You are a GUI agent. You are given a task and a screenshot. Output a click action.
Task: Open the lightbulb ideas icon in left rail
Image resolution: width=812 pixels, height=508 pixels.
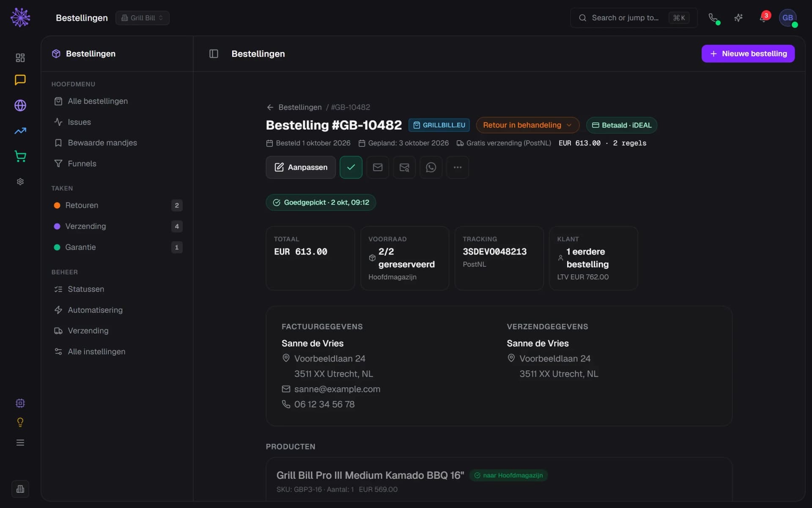coord(20,422)
